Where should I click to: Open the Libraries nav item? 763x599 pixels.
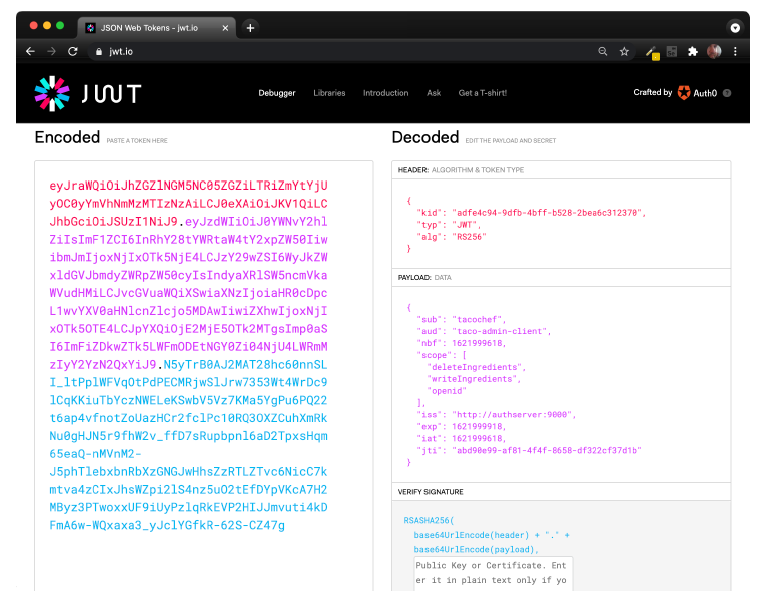pos(329,93)
